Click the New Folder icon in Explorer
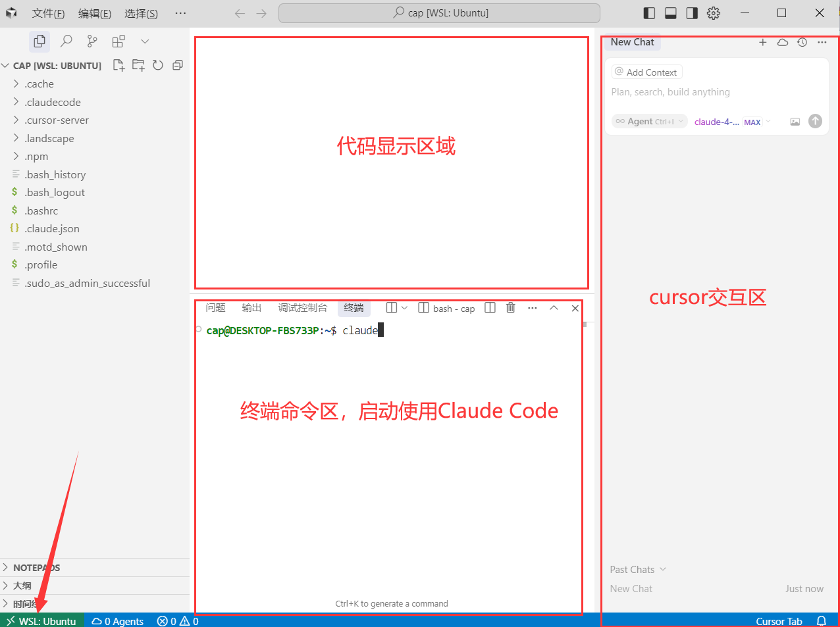This screenshot has height=627, width=840. click(x=138, y=65)
